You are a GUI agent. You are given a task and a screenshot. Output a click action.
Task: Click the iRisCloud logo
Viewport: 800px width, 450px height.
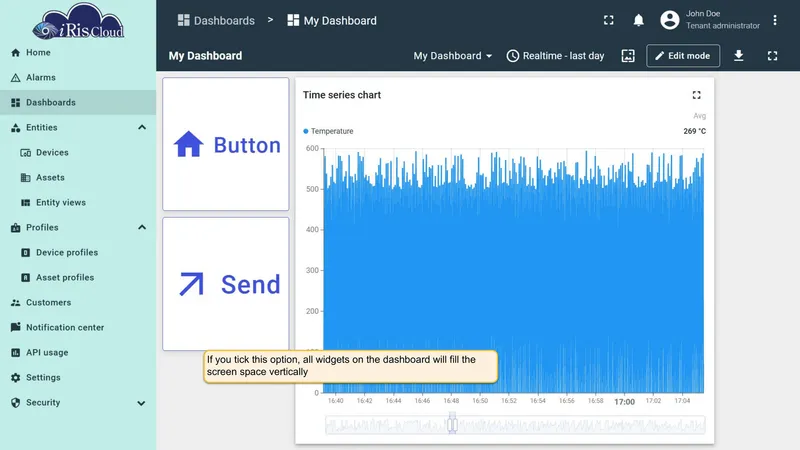(78, 21)
